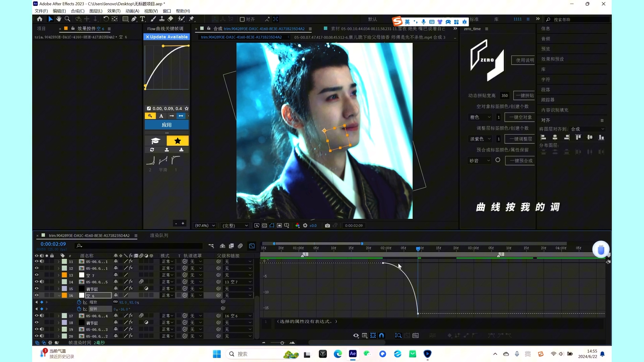Select the Type text tool

click(x=143, y=19)
